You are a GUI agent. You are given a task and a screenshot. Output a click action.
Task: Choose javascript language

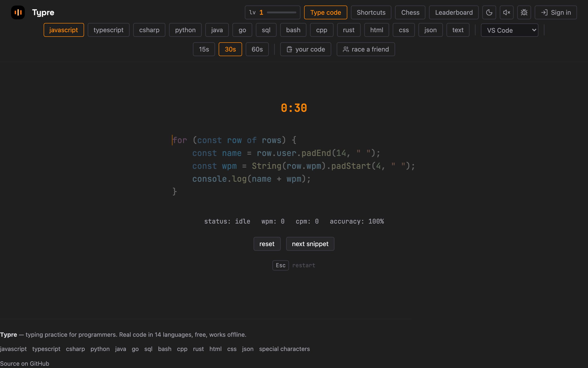pos(64,30)
